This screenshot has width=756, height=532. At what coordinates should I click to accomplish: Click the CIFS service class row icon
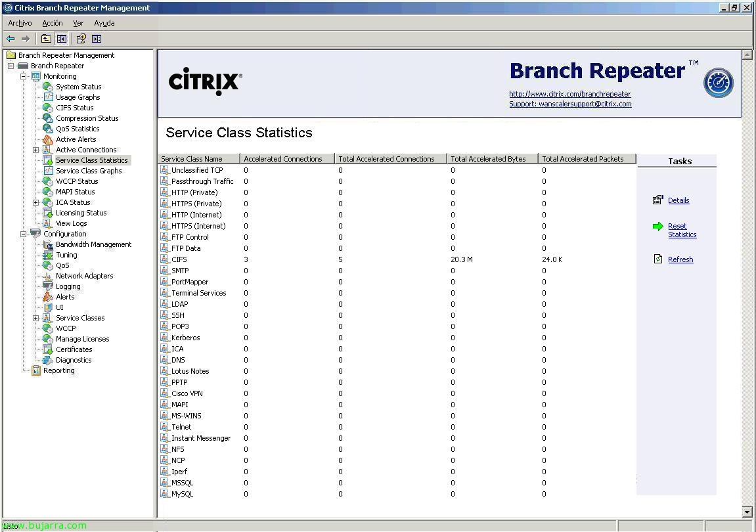click(x=165, y=259)
